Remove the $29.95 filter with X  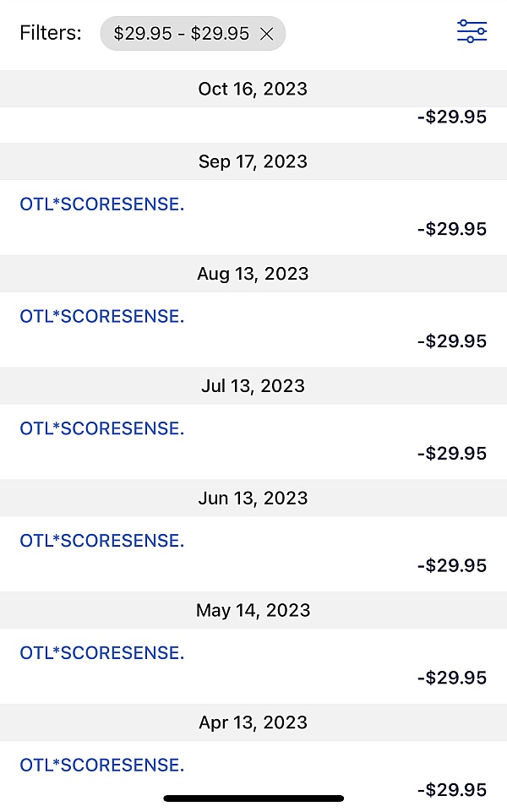click(266, 34)
